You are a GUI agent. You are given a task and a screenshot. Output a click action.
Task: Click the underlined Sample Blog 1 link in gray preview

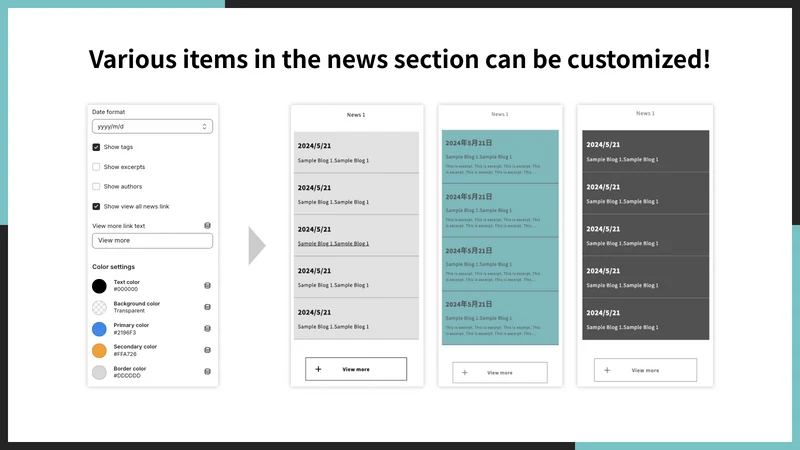[333, 243]
